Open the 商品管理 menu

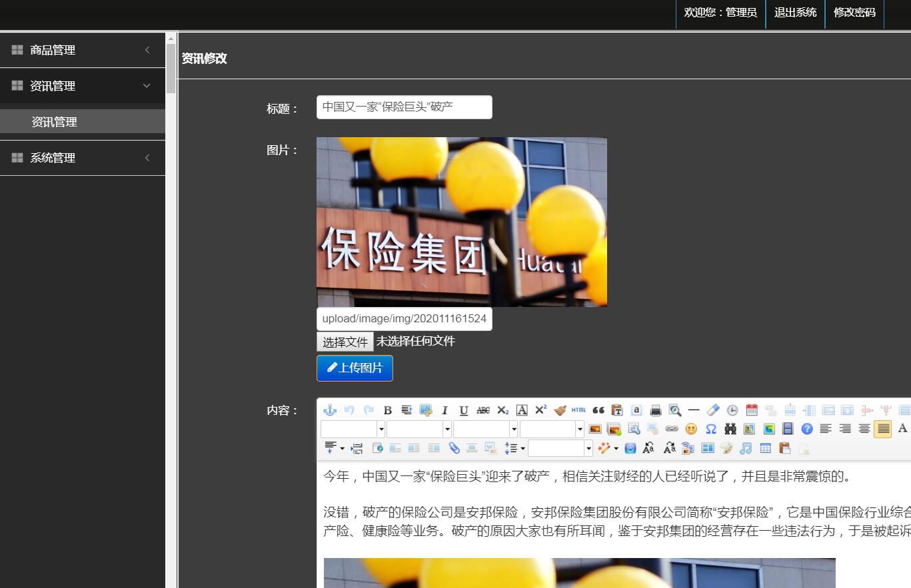[83, 50]
